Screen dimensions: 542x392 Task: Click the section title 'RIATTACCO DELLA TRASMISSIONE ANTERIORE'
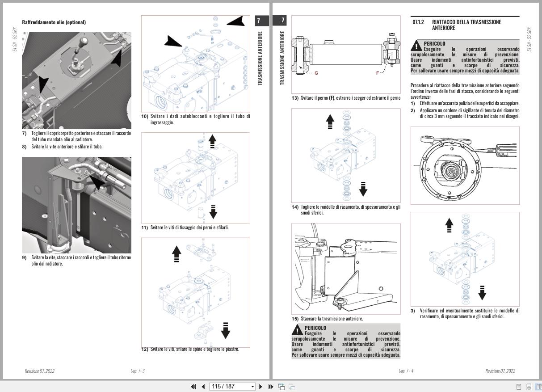pos(466,25)
